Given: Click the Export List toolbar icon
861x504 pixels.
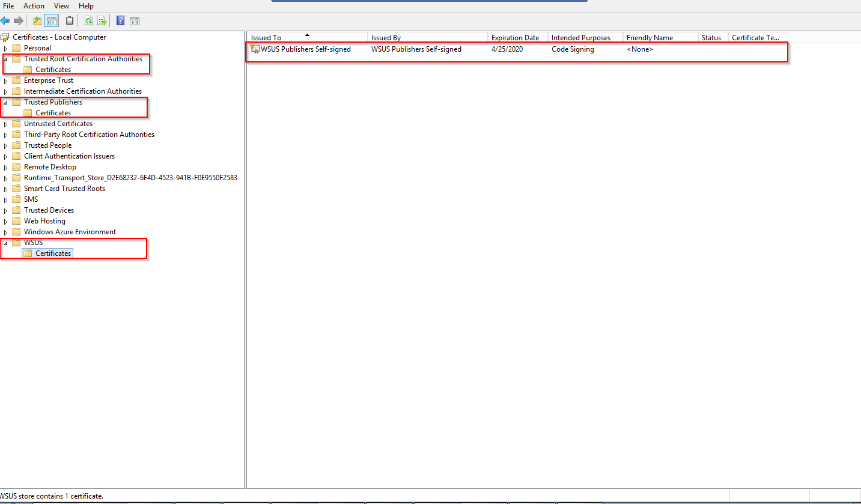Looking at the screenshot, I should pyautogui.click(x=102, y=21).
